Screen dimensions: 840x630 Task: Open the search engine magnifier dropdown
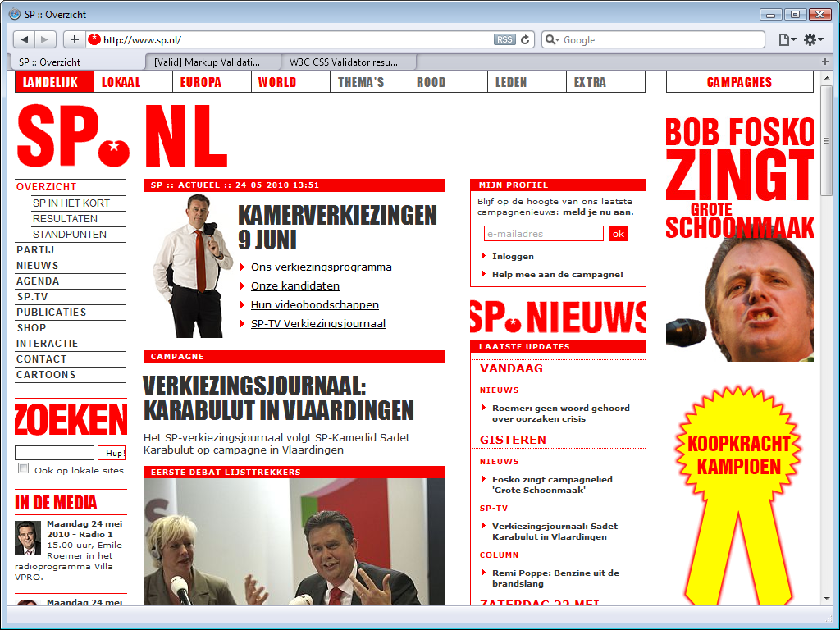[x=551, y=39]
